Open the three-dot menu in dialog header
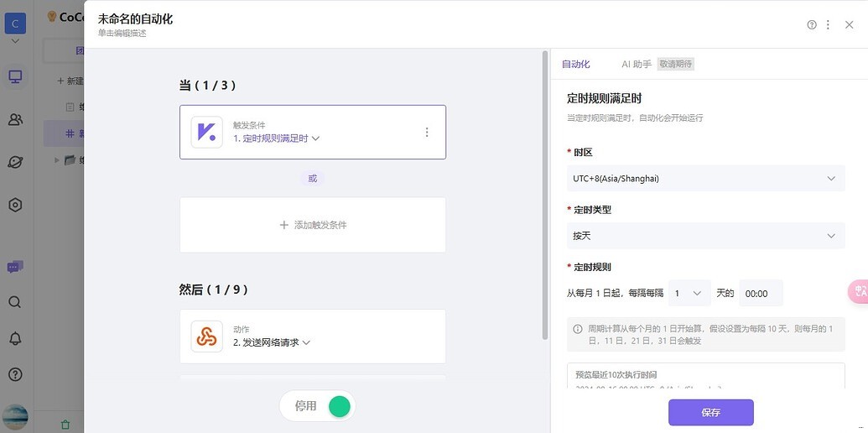This screenshot has height=433, width=868. (829, 25)
